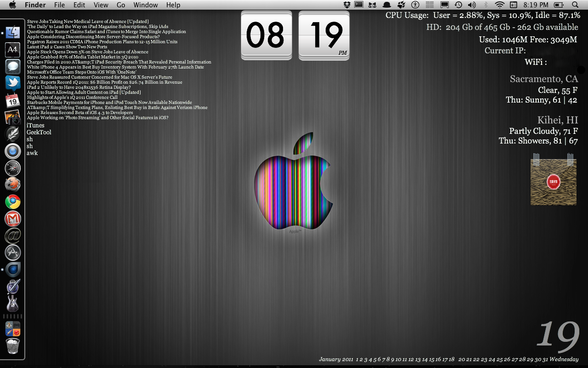Open the applications stack in the Dock
Image resolution: width=588 pixels, height=368 pixels.
tap(13, 329)
